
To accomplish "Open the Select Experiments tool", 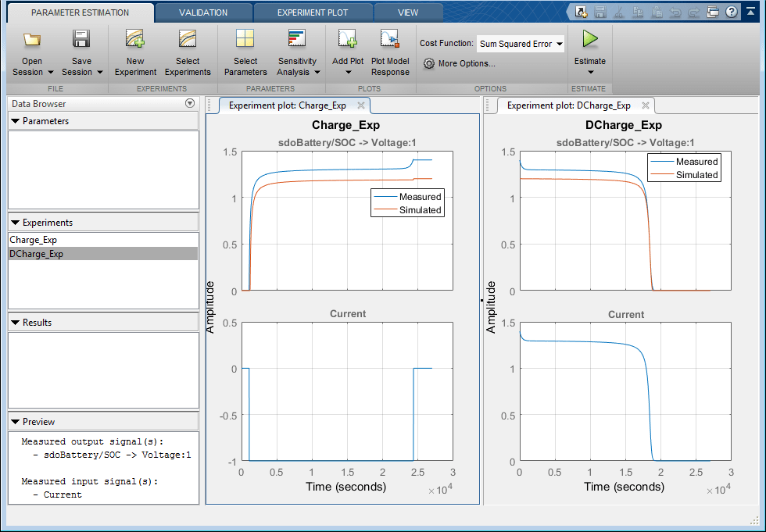I will (188, 51).
